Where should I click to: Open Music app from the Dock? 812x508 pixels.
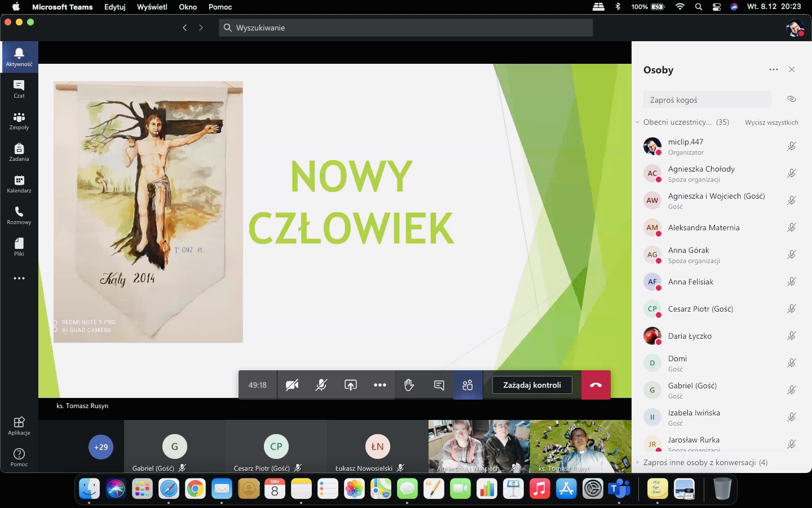click(540, 489)
